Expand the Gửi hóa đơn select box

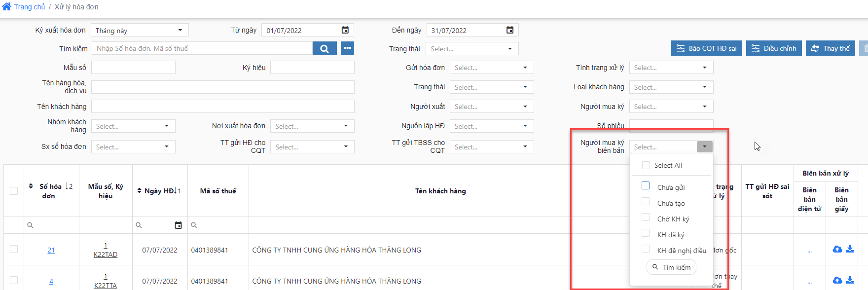tap(492, 68)
